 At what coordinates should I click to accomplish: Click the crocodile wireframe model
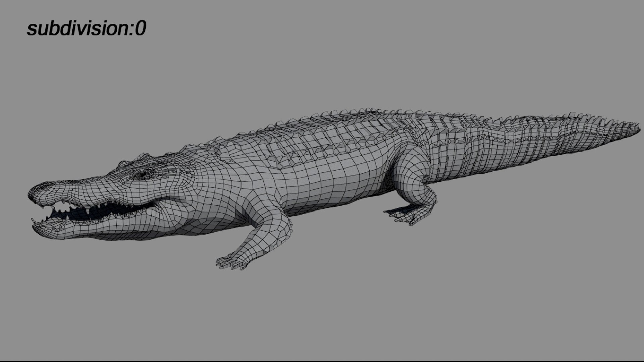point(334,189)
